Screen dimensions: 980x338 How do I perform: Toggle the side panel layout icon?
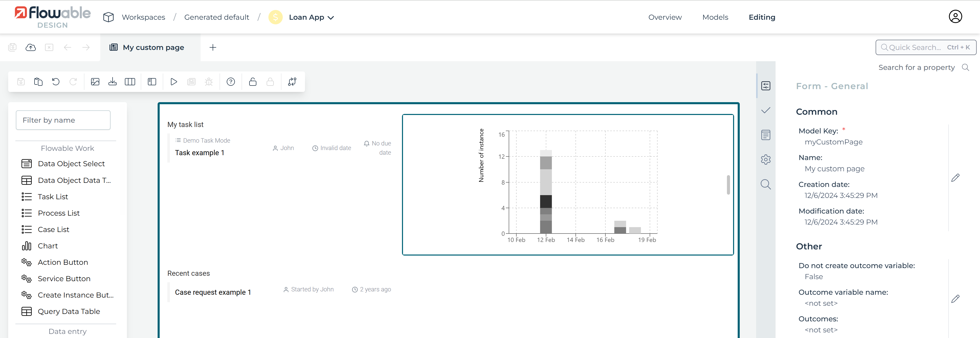click(x=152, y=81)
